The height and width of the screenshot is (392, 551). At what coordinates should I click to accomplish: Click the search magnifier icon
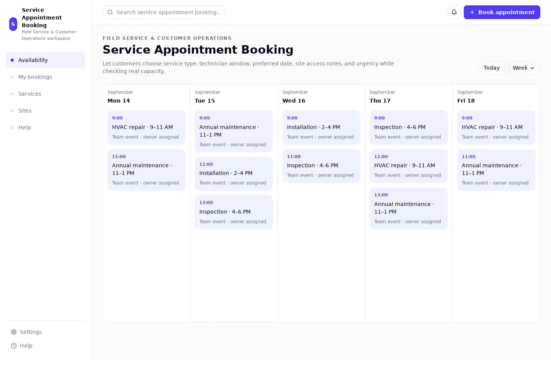click(110, 12)
